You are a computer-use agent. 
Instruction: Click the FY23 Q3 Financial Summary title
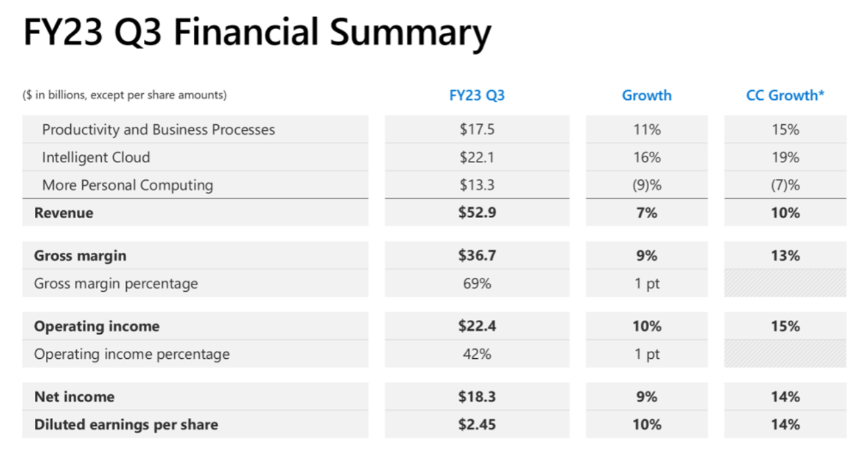[x=257, y=34]
